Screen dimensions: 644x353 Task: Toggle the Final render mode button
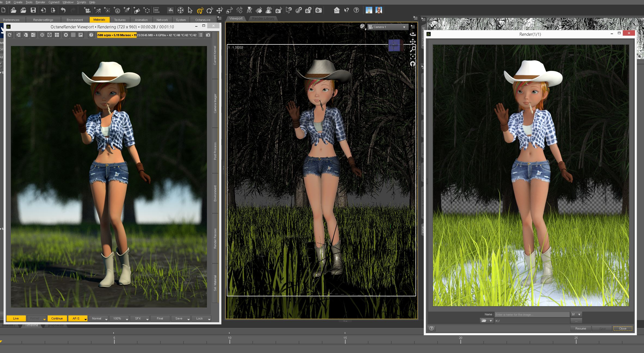[x=160, y=318]
